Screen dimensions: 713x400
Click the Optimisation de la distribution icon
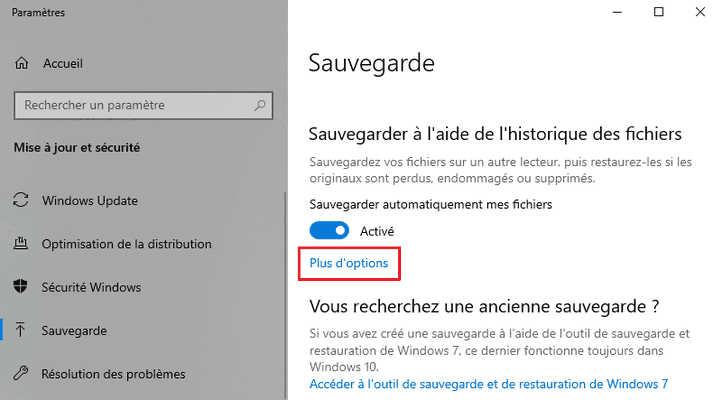tap(22, 244)
